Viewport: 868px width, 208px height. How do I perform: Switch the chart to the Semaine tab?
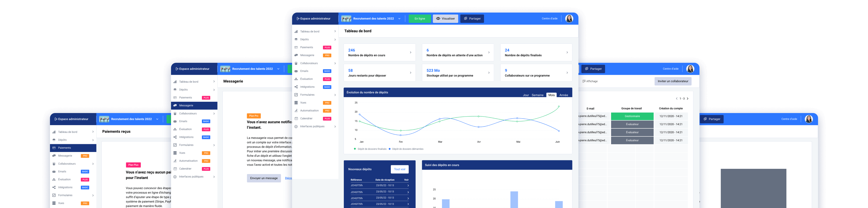tap(537, 95)
